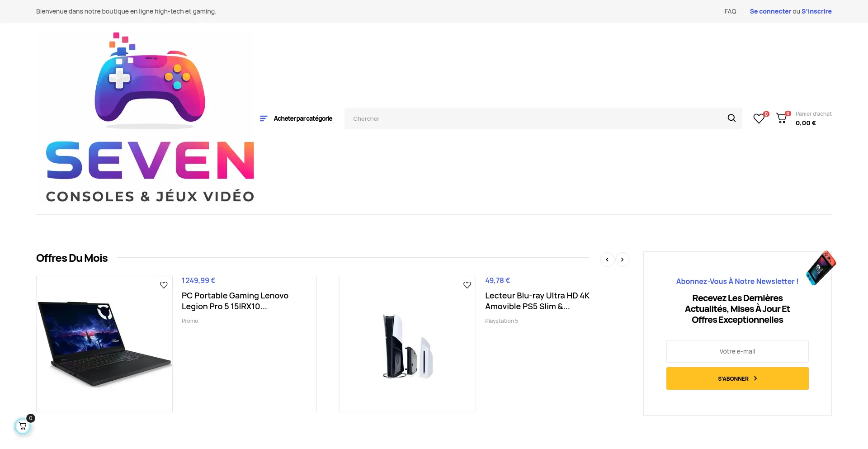Click the S'ABONNER button
This screenshot has width=868, height=449.
(737, 378)
